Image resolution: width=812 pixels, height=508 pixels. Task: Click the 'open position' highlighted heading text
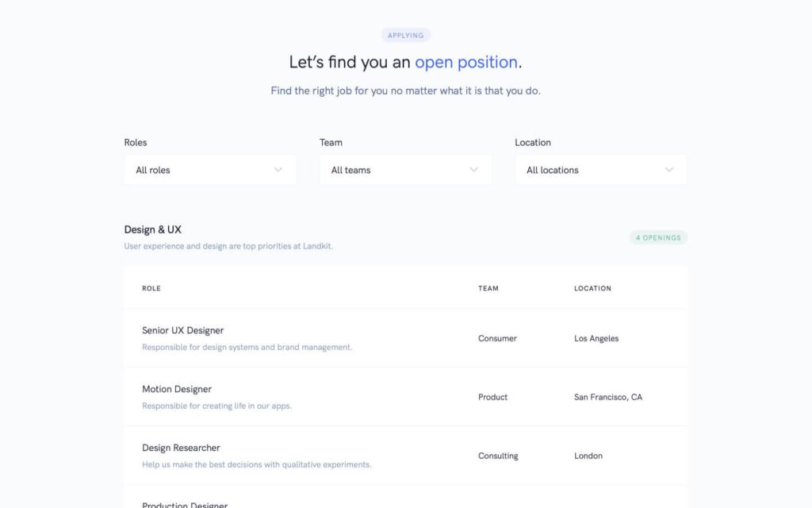(466, 62)
